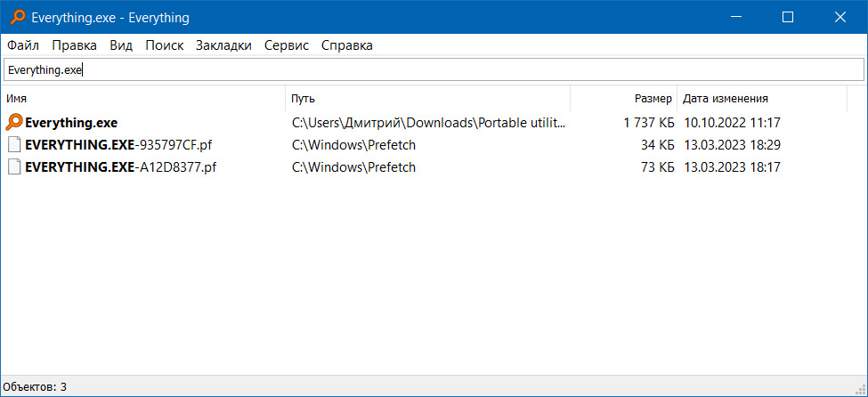This screenshot has height=397, width=868.
Task: Click the 1 737 КБ size value
Action: click(648, 123)
